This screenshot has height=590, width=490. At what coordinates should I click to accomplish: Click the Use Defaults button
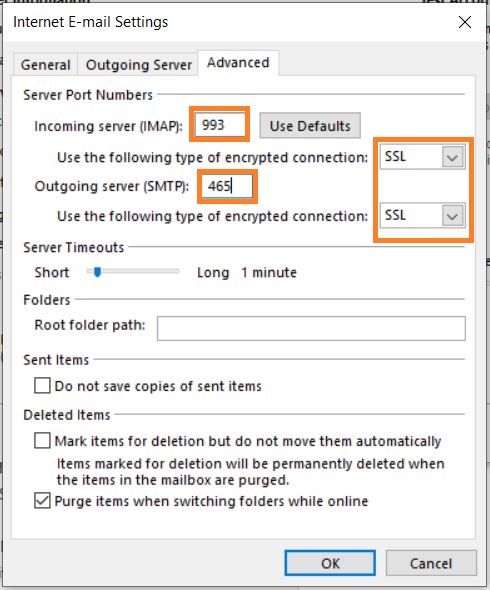[x=310, y=126]
